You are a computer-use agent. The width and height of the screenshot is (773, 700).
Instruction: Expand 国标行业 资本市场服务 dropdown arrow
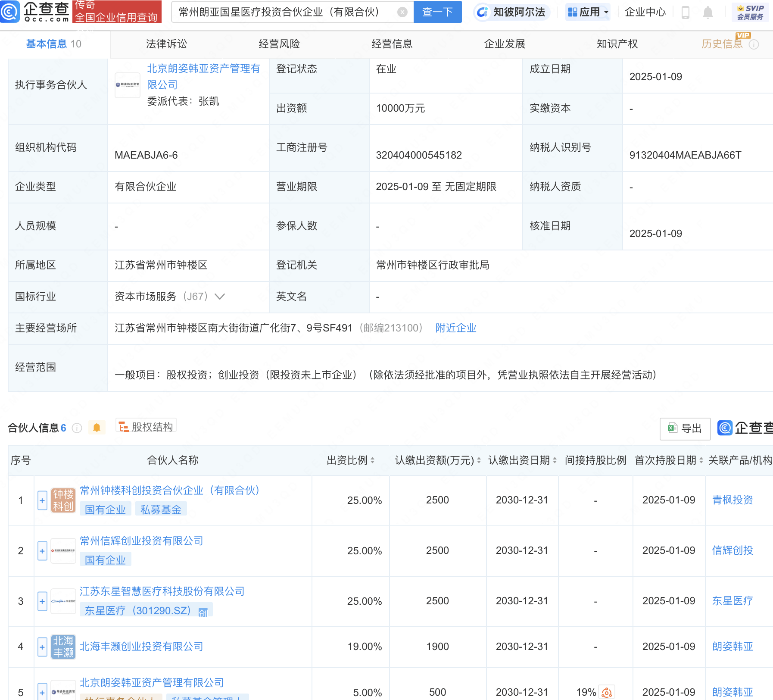pyautogui.click(x=220, y=297)
